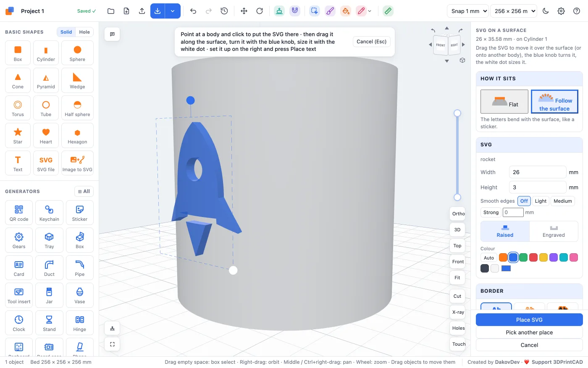
Task: Open the Snap 1 mm dropdown
Action: click(467, 11)
